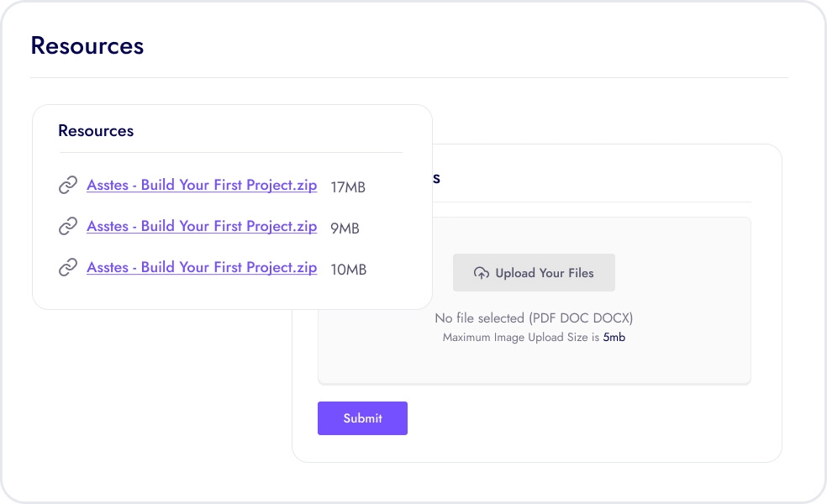827x504 pixels.
Task: Select the 9MB file size label
Action: 345,228
